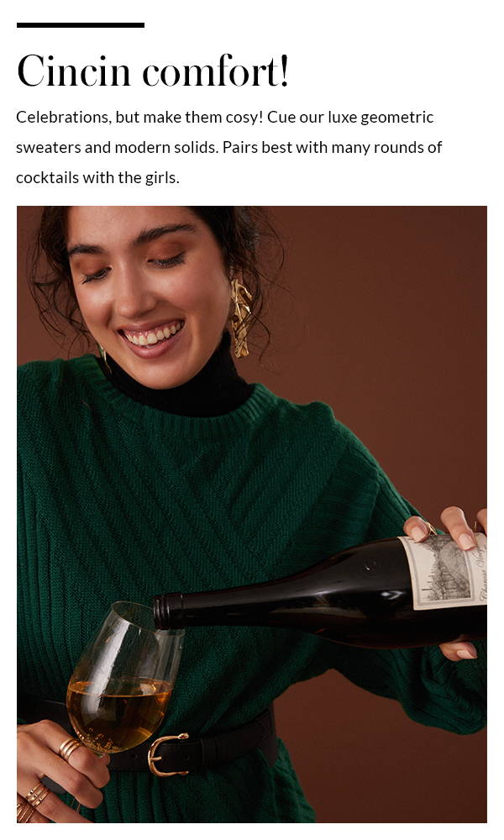
Task: Click the wine bottle's paper label
Action: [444, 570]
